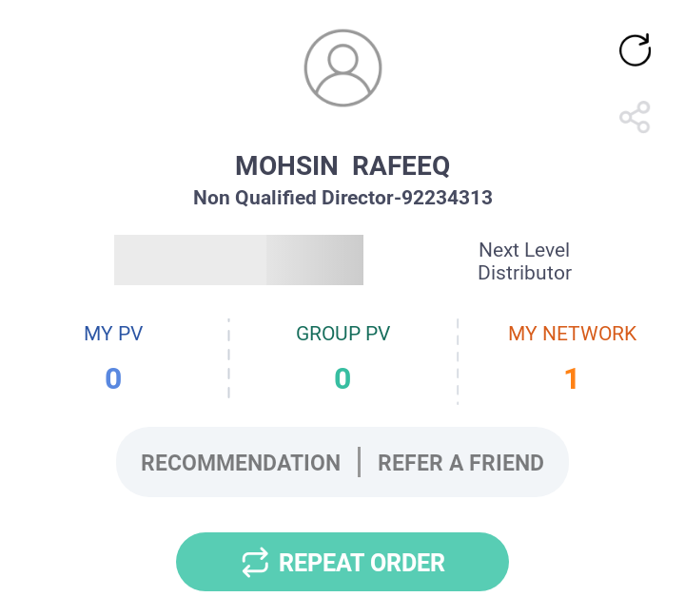
Task: Select the Next Level Distributor label
Action: (x=524, y=261)
